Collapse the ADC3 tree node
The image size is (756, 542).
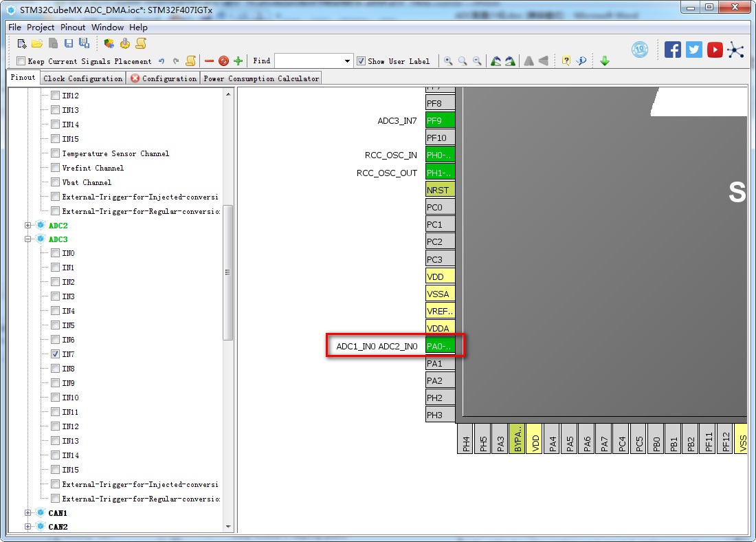coord(28,239)
